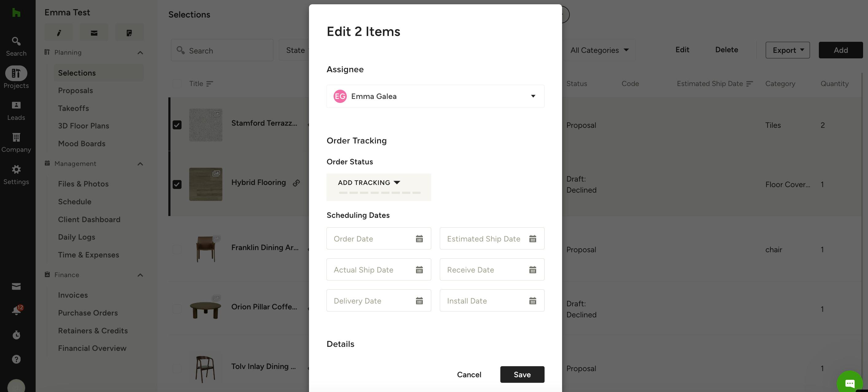Image resolution: width=868 pixels, height=392 pixels.
Task: Open the timer stopwatch icon in sidebar
Action: pos(16,335)
